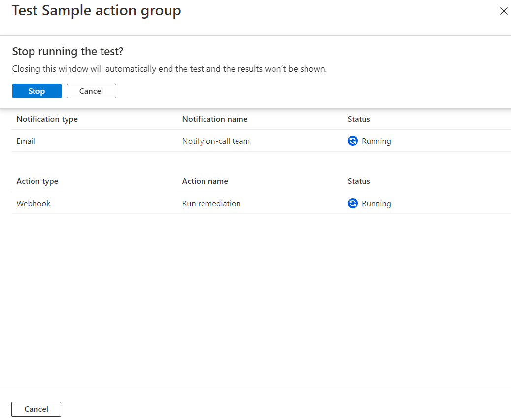Close the Test Sample action group pane
Screen dimensions: 511x420
point(503,11)
